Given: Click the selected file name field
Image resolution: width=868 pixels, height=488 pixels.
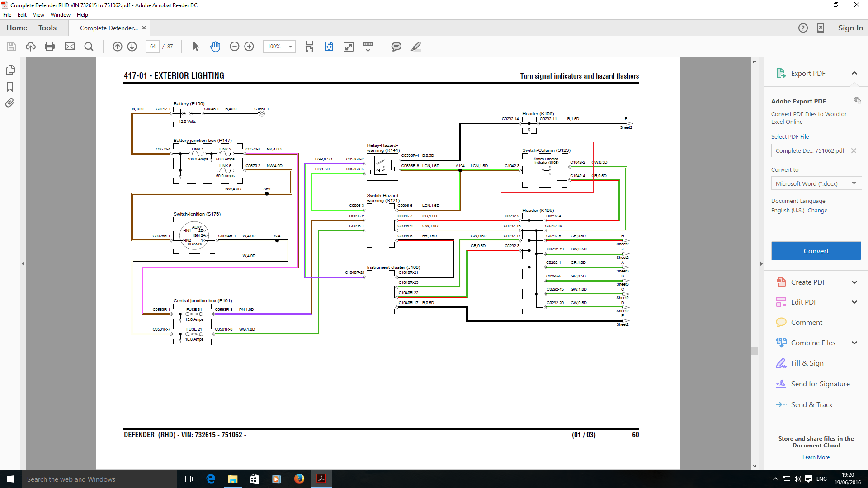Looking at the screenshot, I should (816, 151).
